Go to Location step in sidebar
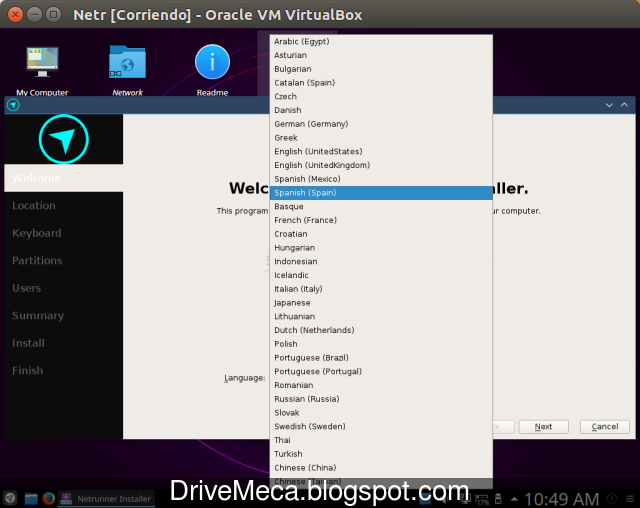This screenshot has width=640, height=508. (64, 205)
